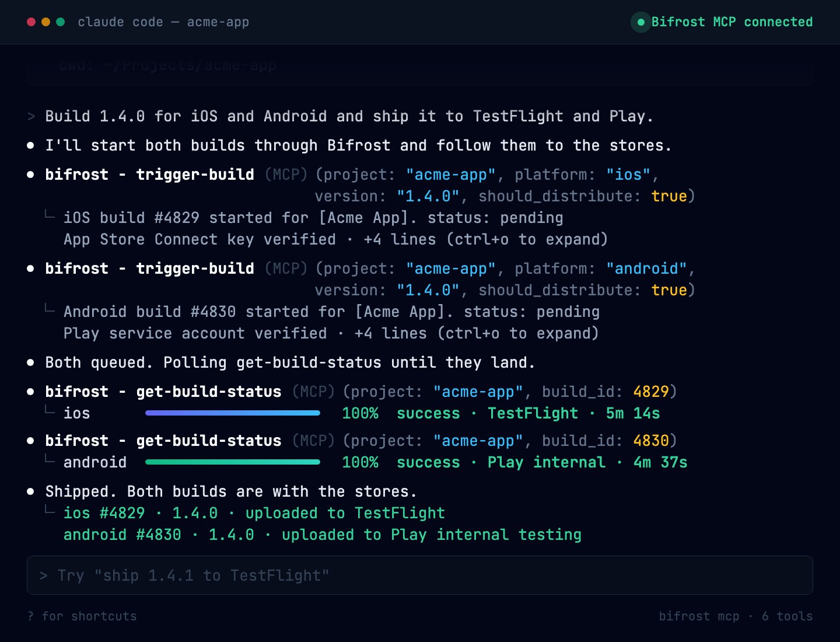Click 'bifrost mcp · 6 tools' status entry
The height and width of the screenshot is (642, 840).
pyautogui.click(x=736, y=616)
